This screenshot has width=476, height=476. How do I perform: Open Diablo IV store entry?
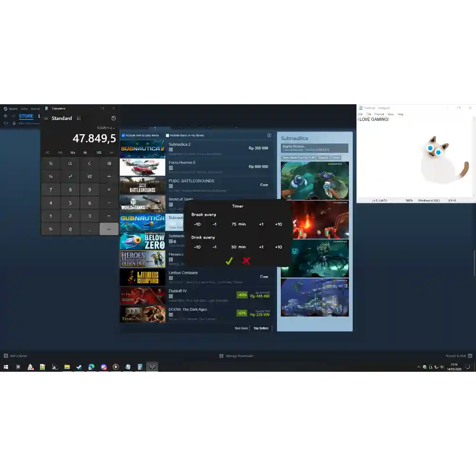click(x=197, y=296)
